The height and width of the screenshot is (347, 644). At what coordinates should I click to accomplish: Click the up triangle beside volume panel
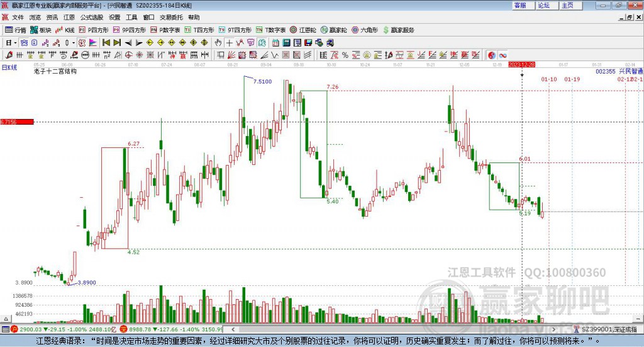[x=6, y=319]
